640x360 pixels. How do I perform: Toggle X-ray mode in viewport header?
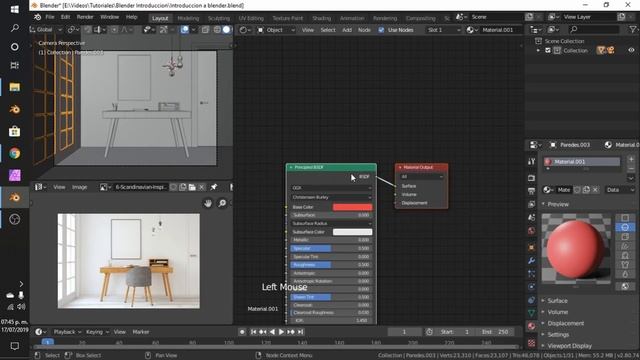[205, 30]
